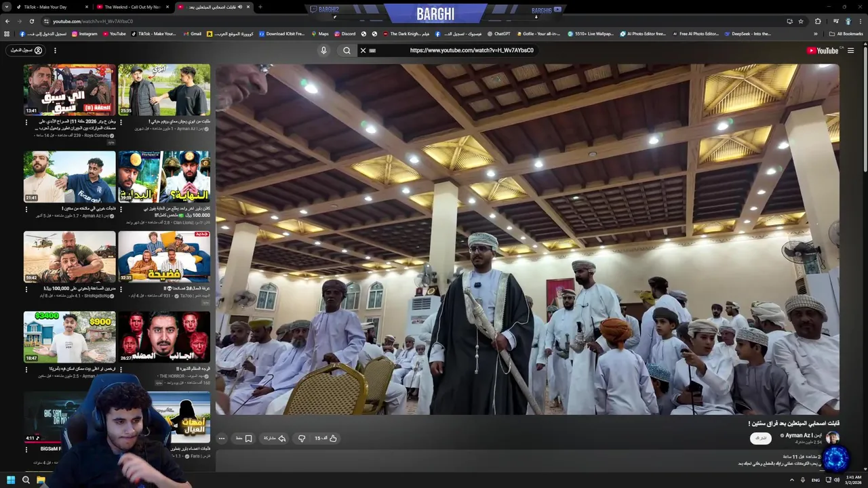Viewport: 868px width, 488px height.
Task: Open File Explorer from the taskbar
Action: click(x=41, y=480)
